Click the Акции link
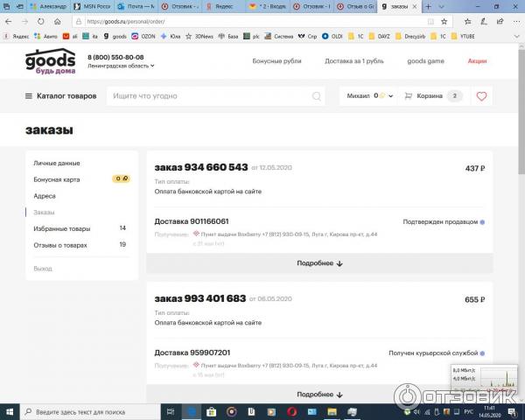 click(477, 61)
